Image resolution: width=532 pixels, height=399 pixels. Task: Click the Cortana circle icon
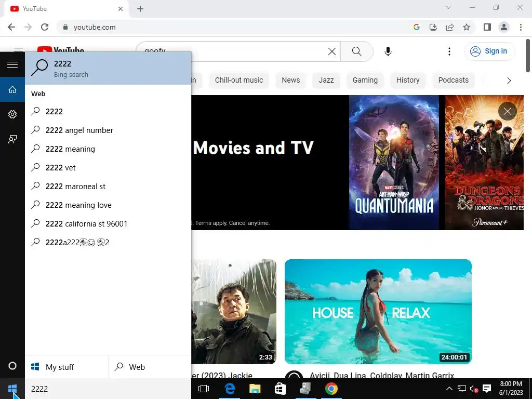tap(12, 366)
